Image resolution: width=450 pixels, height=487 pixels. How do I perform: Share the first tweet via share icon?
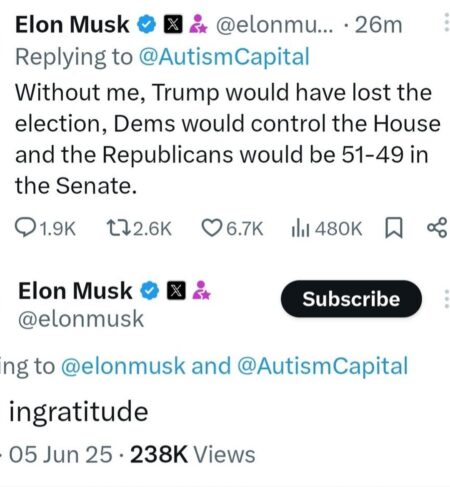point(437,228)
